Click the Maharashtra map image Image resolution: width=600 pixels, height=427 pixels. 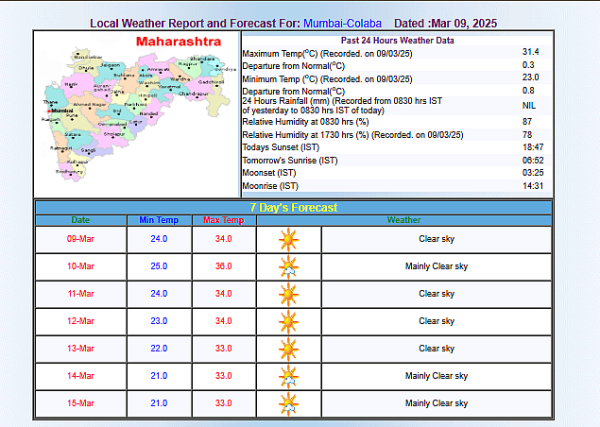138,113
